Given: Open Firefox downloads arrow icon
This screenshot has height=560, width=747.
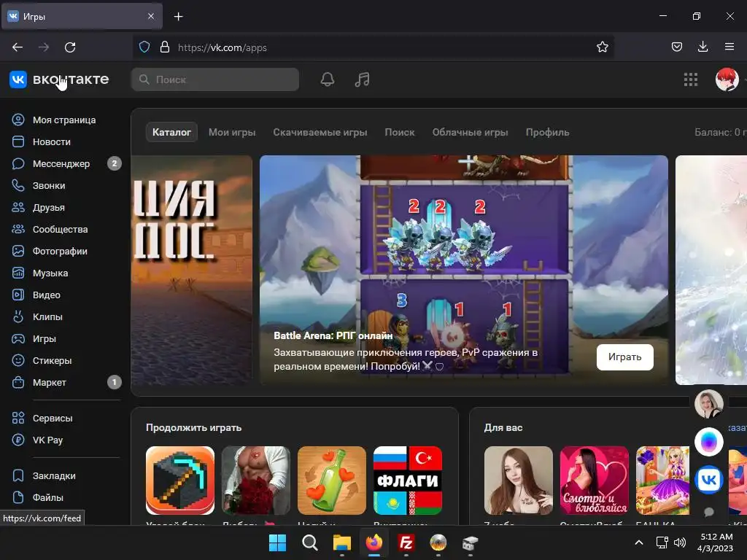Looking at the screenshot, I should click(703, 47).
